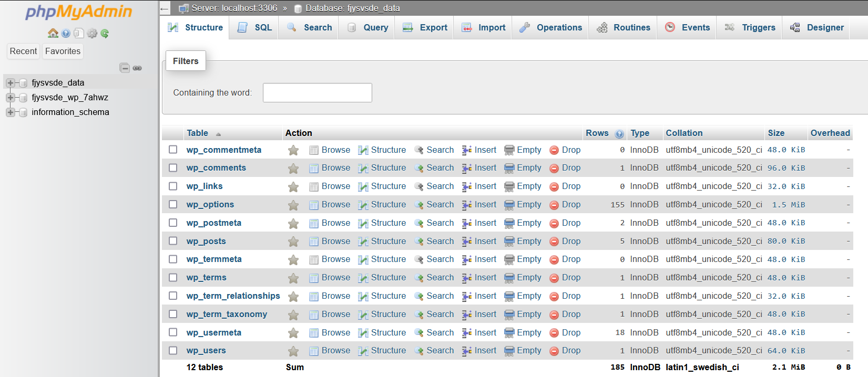
Task: Click the collapse-all icon in the navigation panel
Action: (x=125, y=68)
